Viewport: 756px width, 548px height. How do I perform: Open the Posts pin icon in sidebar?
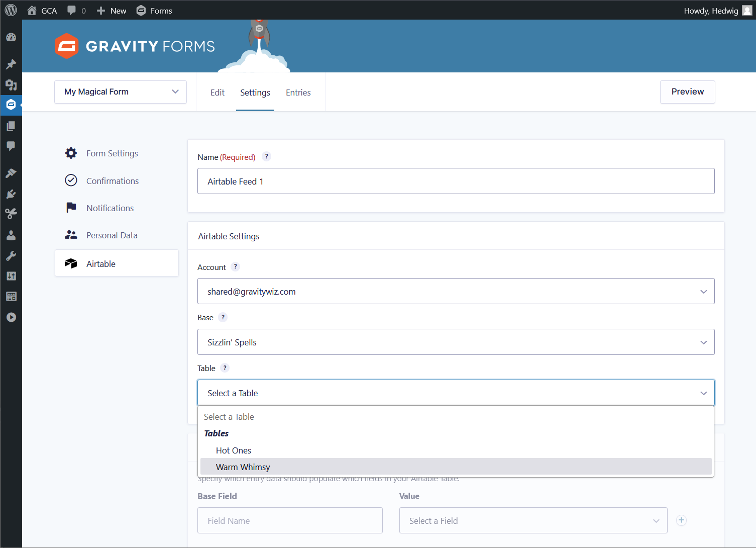point(11,64)
